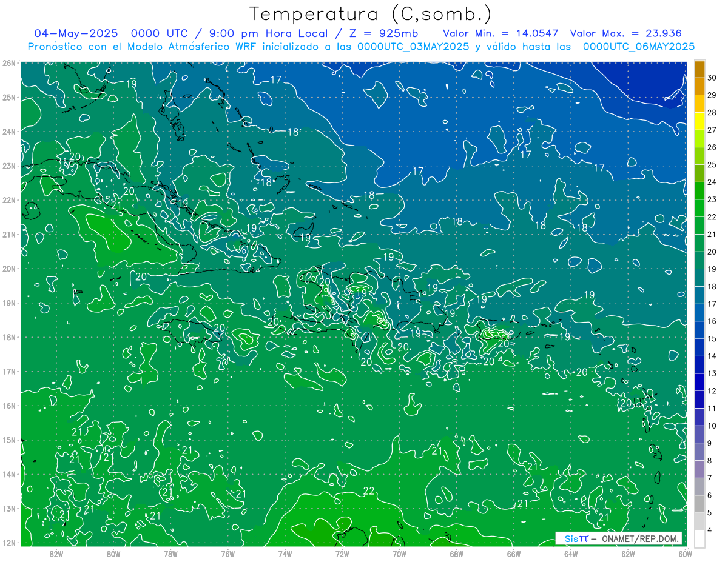Click the '21N' latitude label
The width and height of the screenshot is (728, 562).
click(8, 234)
